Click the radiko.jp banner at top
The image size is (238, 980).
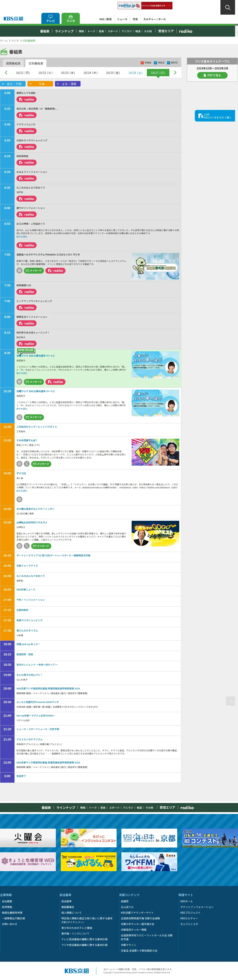coord(145,6)
